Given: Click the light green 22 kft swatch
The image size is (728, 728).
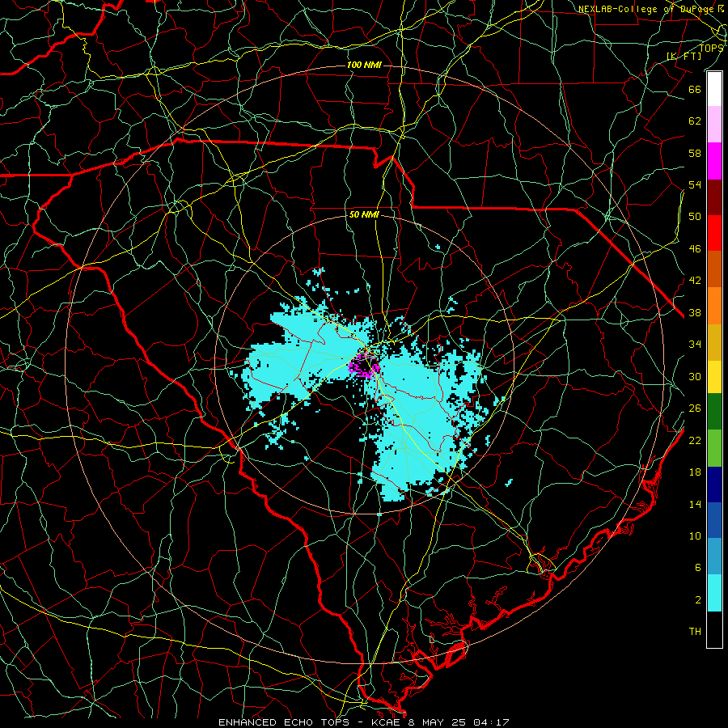Looking at the screenshot, I should (714, 448).
